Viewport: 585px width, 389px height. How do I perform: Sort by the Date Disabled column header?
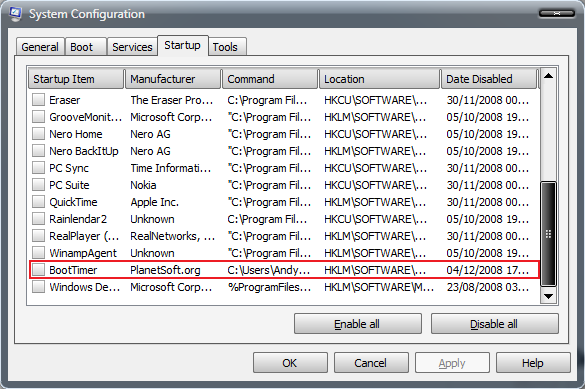point(489,79)
